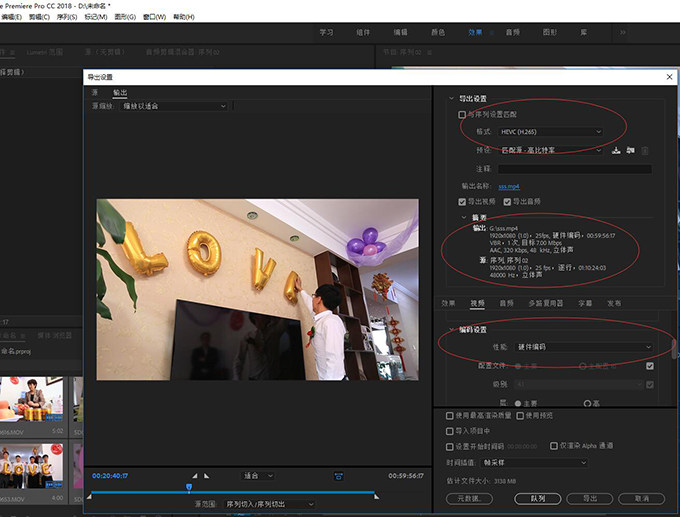Viewport: 680px width, 517px height.
Task: Open the 帮助(H) menu
Action: click(184, 17)
